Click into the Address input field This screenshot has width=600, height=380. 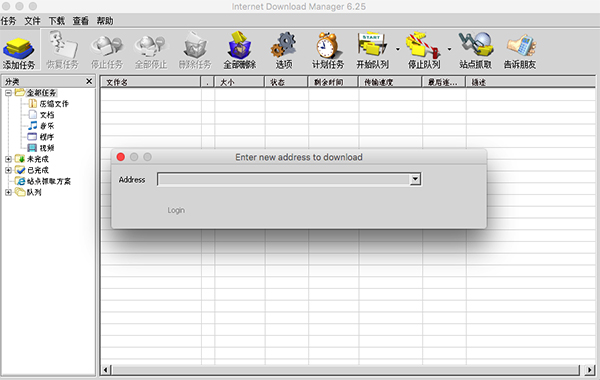[284, 179]
